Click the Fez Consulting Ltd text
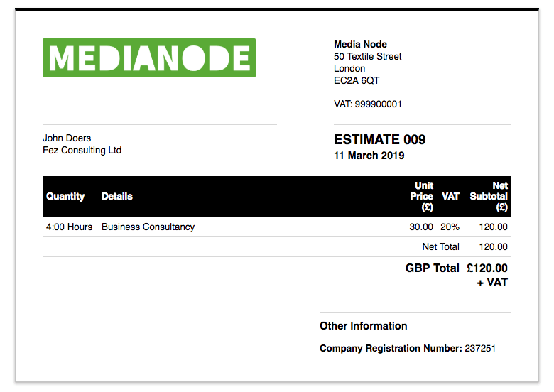 pos(82,151)
